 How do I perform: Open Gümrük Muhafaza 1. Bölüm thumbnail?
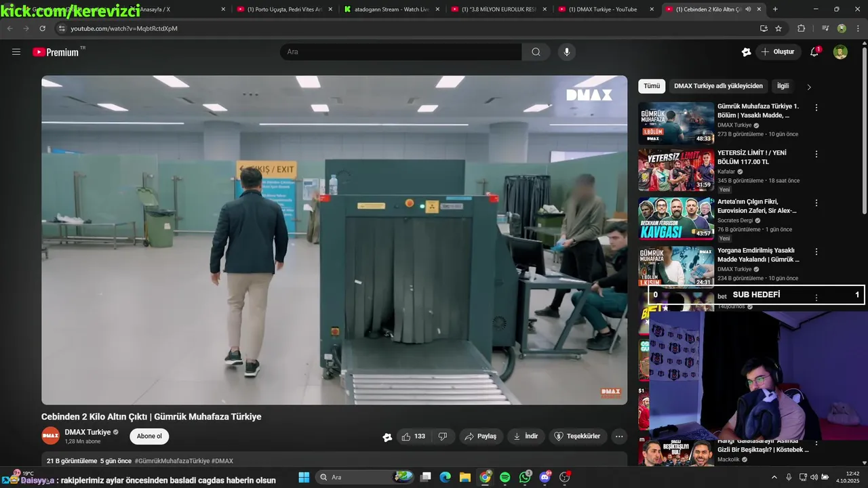click(676, 123)
